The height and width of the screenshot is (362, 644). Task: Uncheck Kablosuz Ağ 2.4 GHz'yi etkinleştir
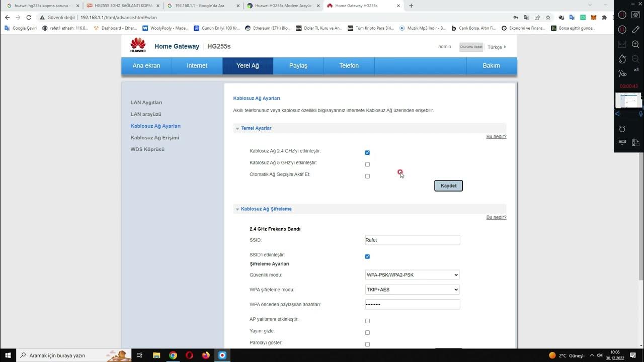(x=367, y=152)
